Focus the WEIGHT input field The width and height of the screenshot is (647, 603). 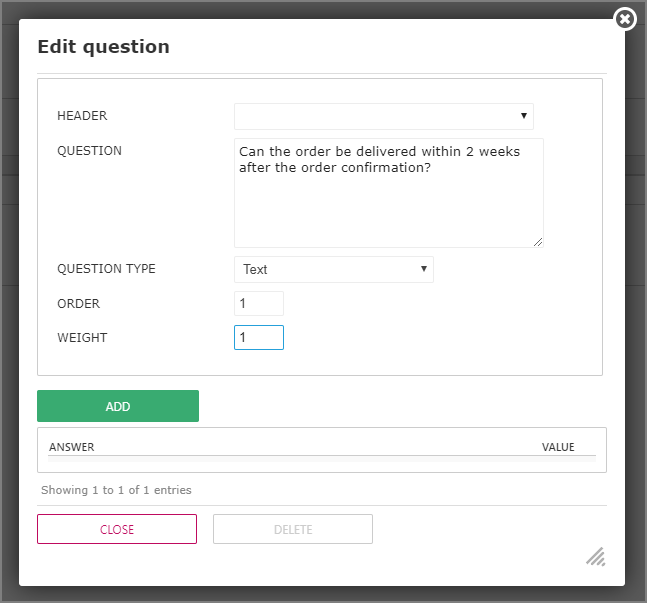(x=259, y=337)
